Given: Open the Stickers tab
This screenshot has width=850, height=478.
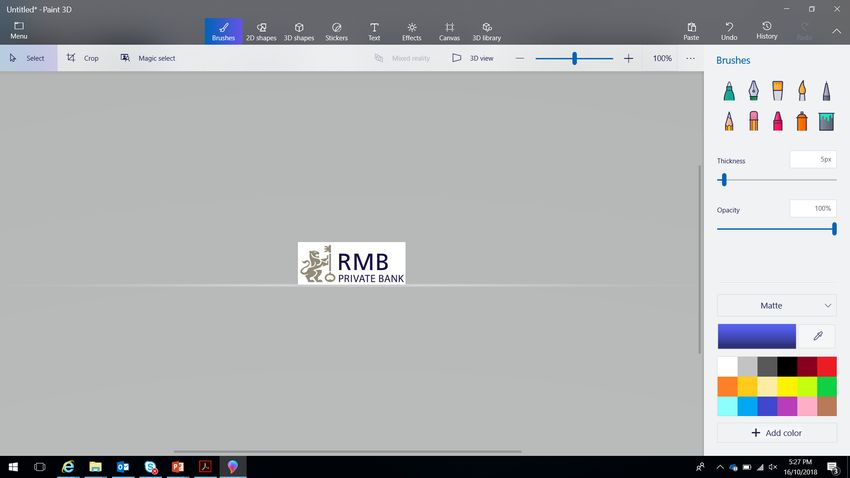Looking at the screenshot, I should tap(336, 31).
